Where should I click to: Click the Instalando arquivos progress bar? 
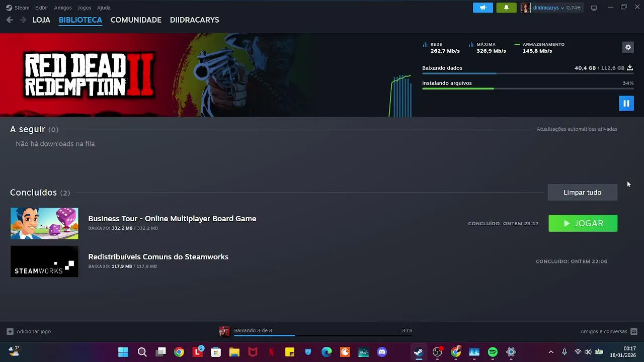pos(527,89)
